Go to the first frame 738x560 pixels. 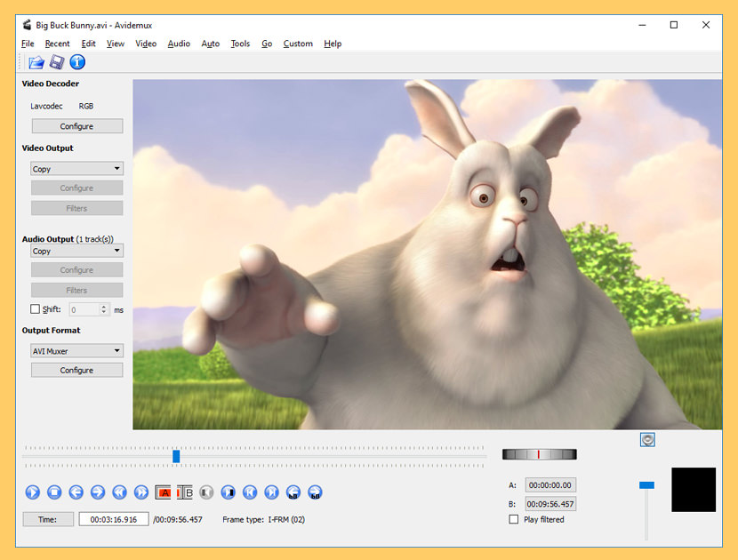(x=250, y=492)
